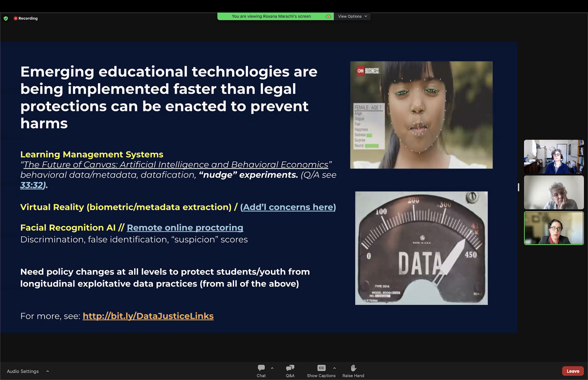Expand Audio Settings arrow
This screenshot has height=380, width=588.
coord(47,371)
